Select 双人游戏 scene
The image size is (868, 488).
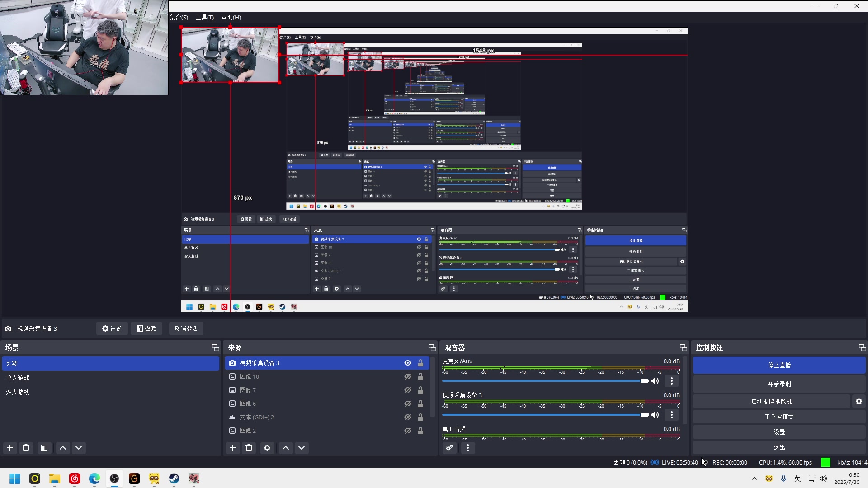pyautogui.click(x=110, y=392)
